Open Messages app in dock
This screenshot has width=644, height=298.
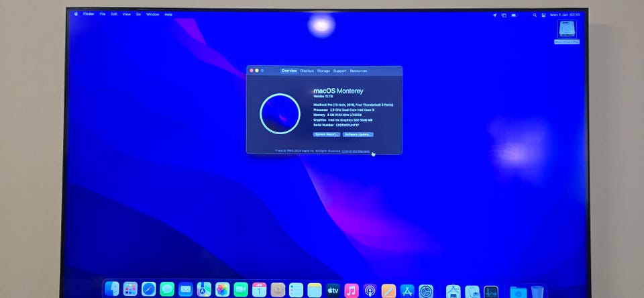click(x=167, y=289)
